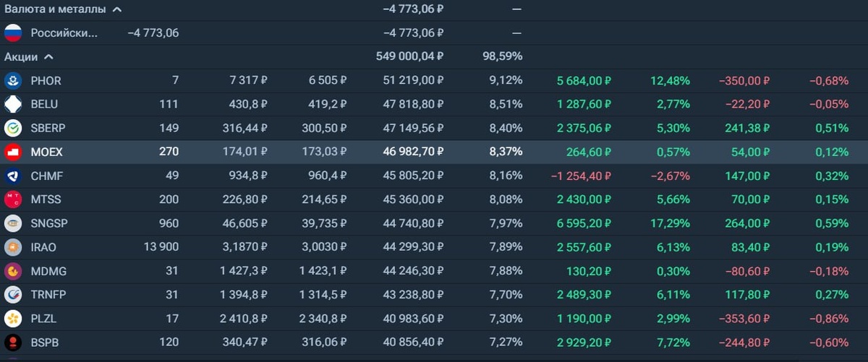Click SNGSP quantity 960
Viewport: 868px width, 362px height.
pos(168,224)
